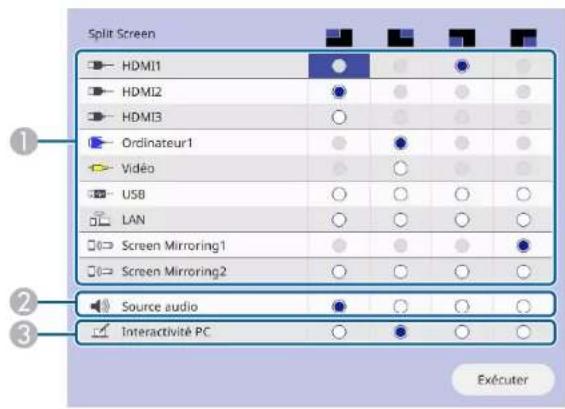565x409 pixels.
Task: Click the Screen Mirroring1 icon
Action: (x=100, y=246)
